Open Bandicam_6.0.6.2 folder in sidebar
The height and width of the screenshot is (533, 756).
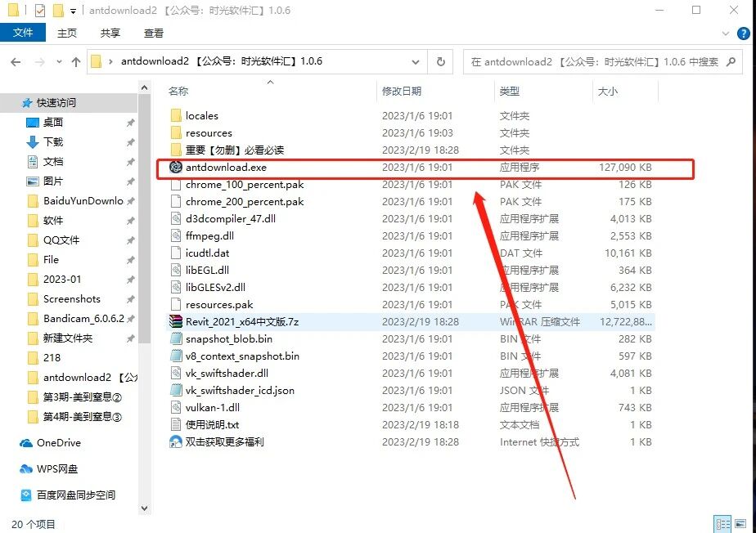pyautogui.click(x=83, y=319)
